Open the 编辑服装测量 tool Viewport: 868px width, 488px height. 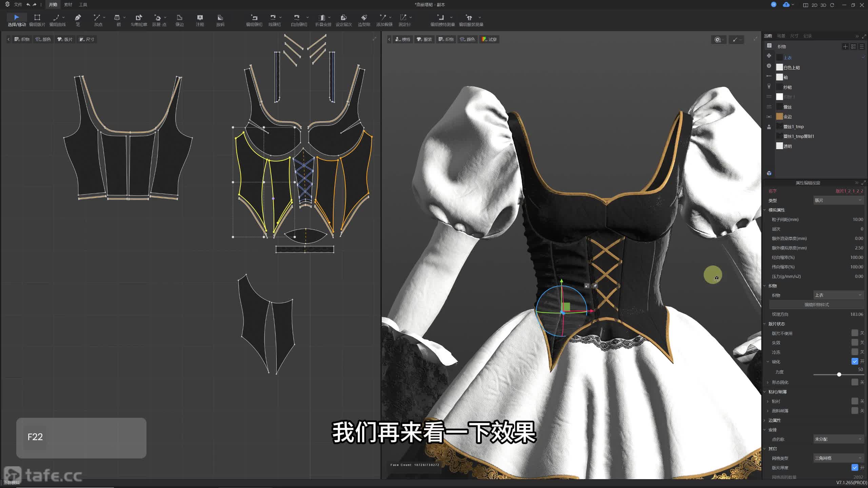pyautogui.click(x=471, y=20)
